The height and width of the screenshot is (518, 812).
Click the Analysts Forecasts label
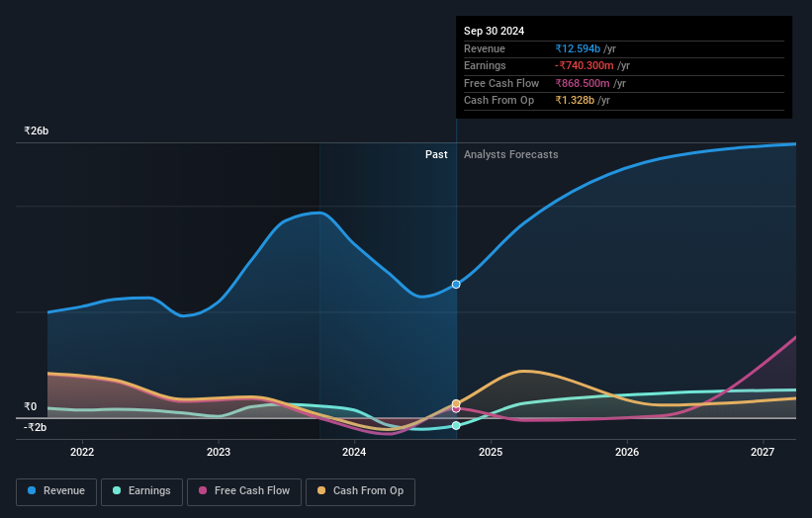coord(510,154)
